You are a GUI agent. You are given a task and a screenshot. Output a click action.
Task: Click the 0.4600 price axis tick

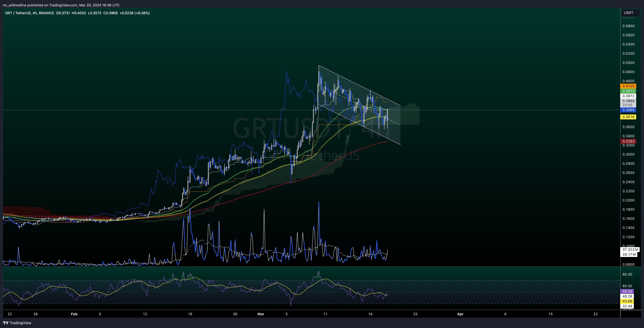(628, 81)
